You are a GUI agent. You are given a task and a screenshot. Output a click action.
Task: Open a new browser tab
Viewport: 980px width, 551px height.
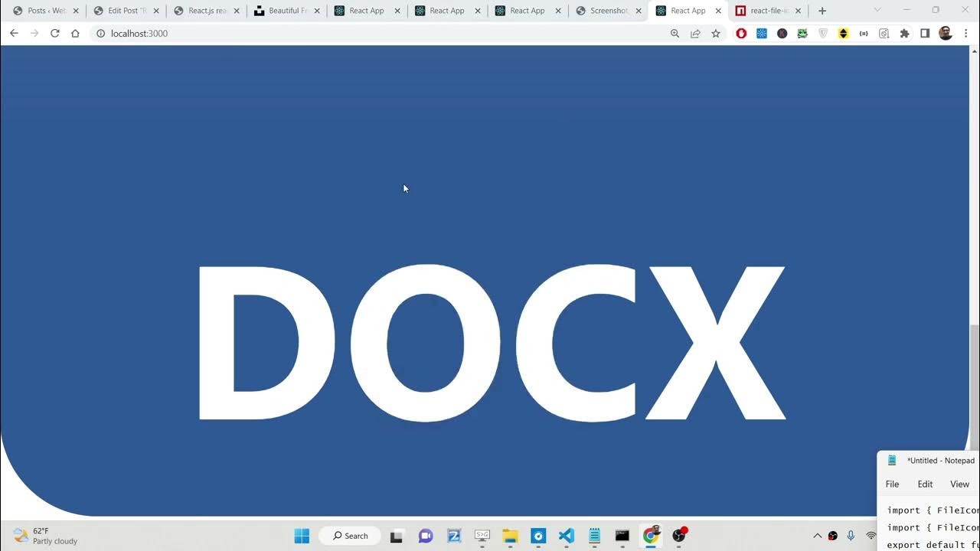pyautogui.click(x=822, y=11)
